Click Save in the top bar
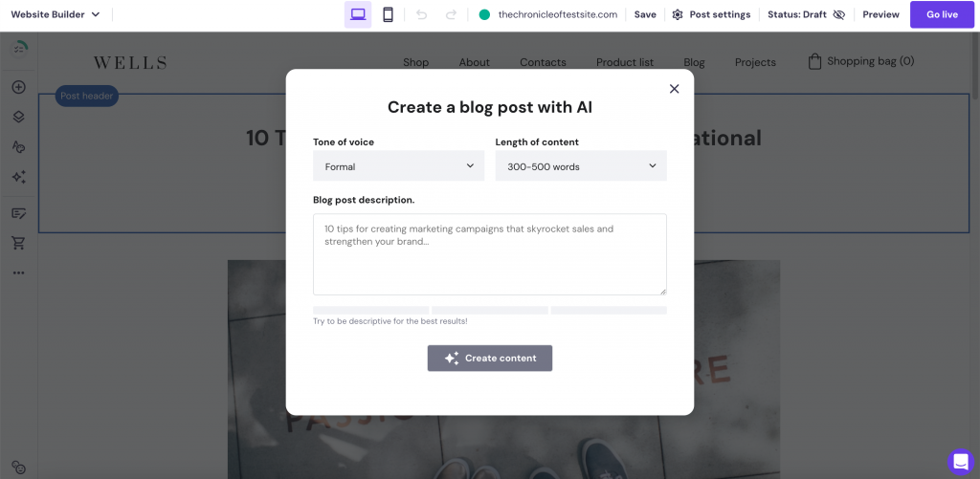This screenshot has width=980, height=479. (645, 14)
